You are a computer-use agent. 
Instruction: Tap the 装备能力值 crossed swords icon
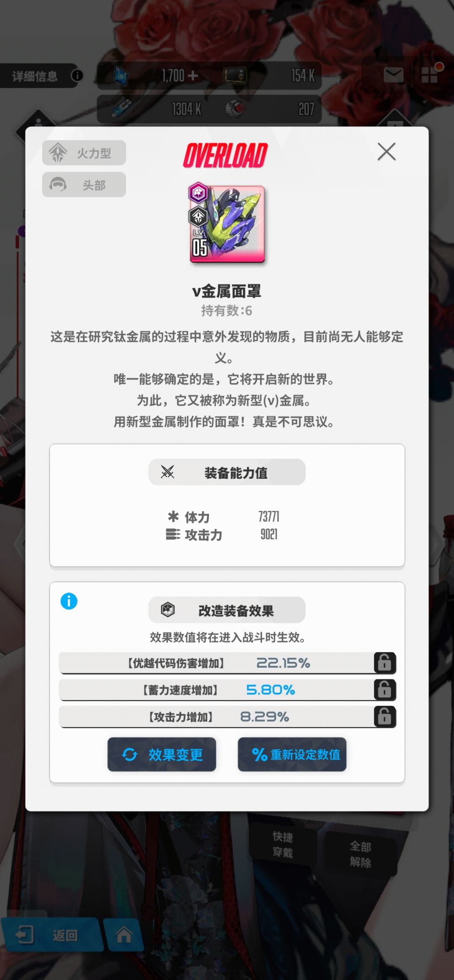tap(167, 472)
